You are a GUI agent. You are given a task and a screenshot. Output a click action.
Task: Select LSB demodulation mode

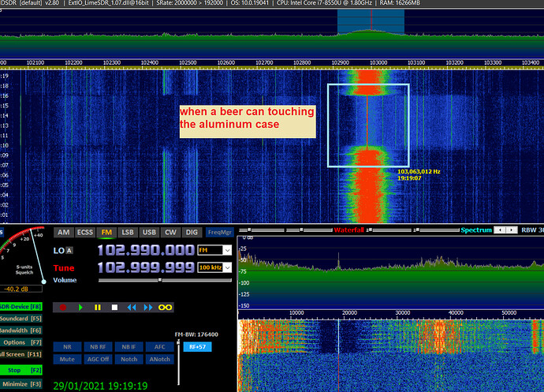128,233
